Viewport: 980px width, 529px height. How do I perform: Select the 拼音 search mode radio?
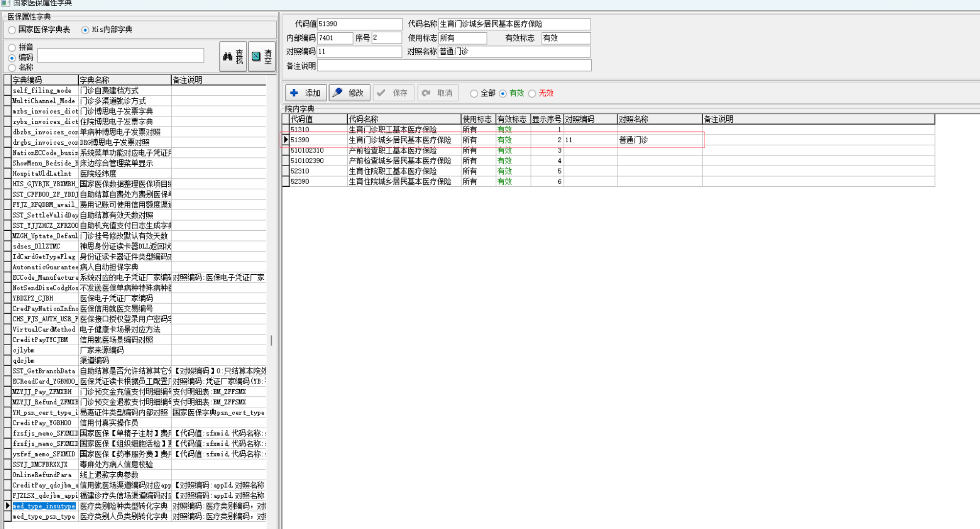[12, 47]
